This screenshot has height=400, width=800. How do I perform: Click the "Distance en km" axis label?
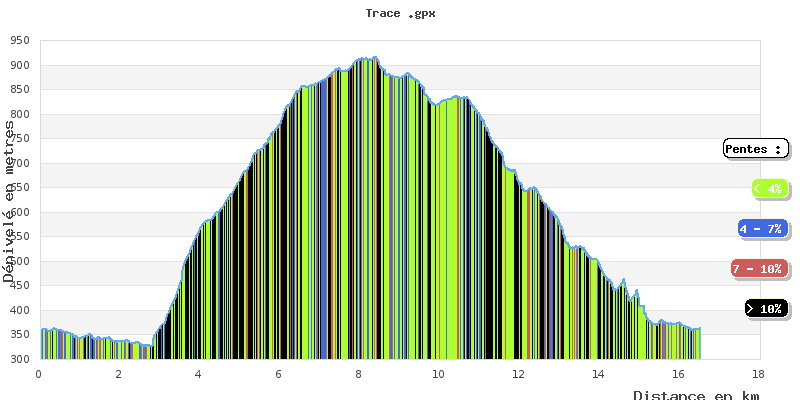696,395
